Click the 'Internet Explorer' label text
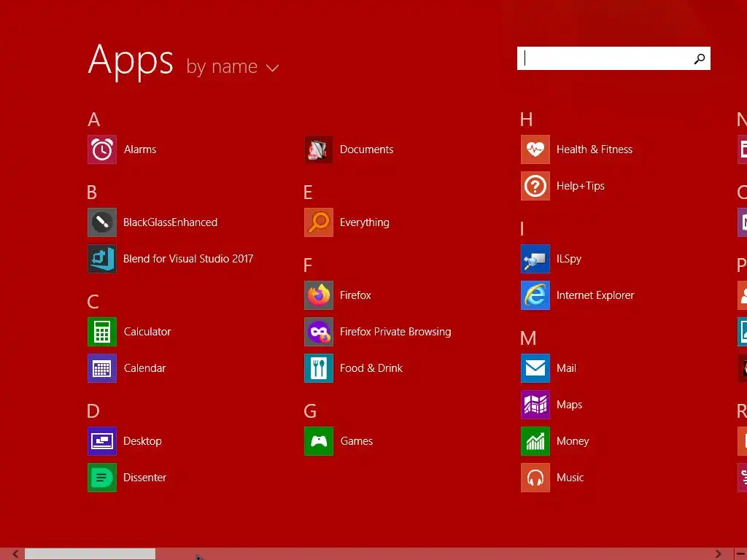This screenshot has width=747, height=560. click(x=595, y=295)
